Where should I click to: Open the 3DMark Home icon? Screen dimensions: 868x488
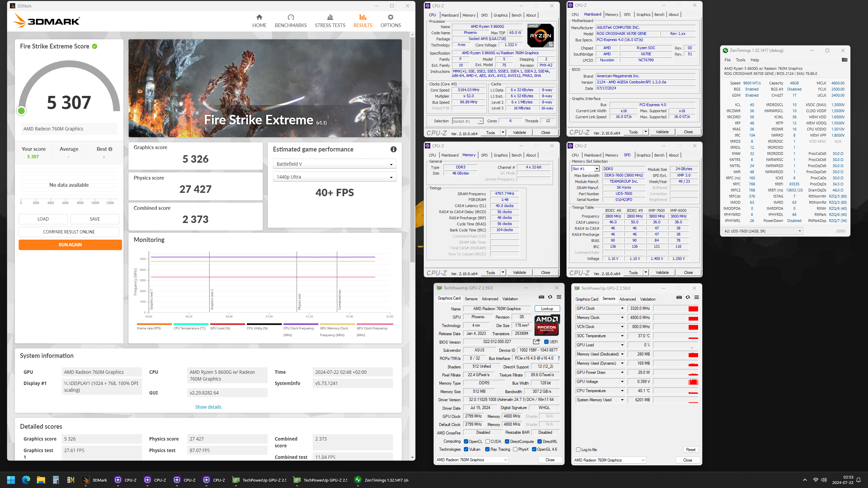tap(259, 17)
